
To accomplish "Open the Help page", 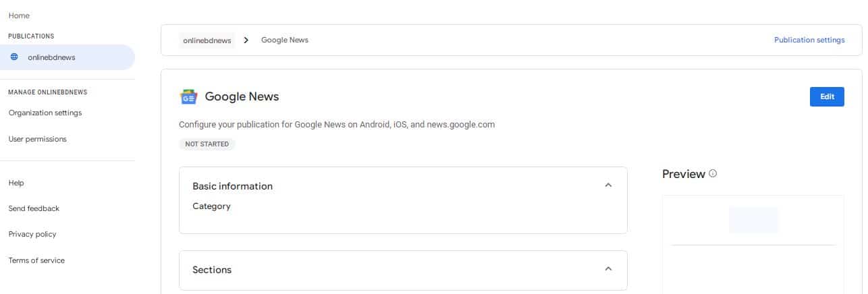I will (x=16, y=183).
